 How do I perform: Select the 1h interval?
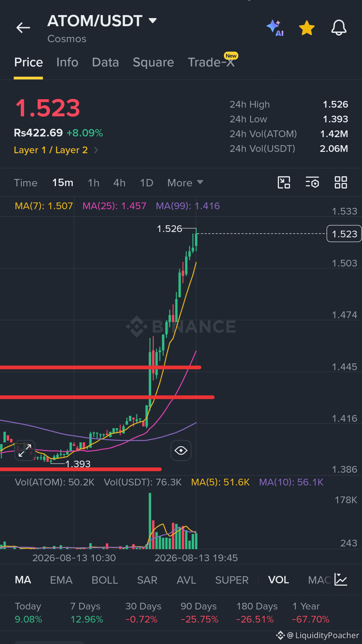[94, 183]
